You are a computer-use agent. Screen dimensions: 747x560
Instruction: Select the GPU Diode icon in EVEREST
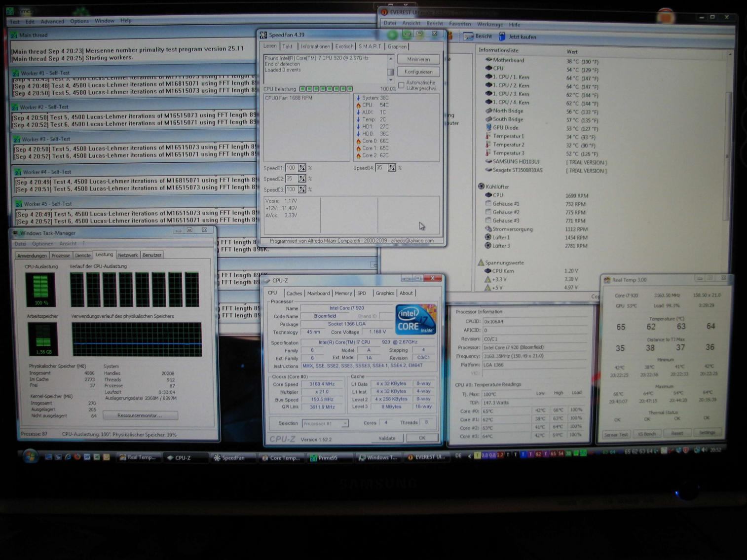(x=489, y=127)
